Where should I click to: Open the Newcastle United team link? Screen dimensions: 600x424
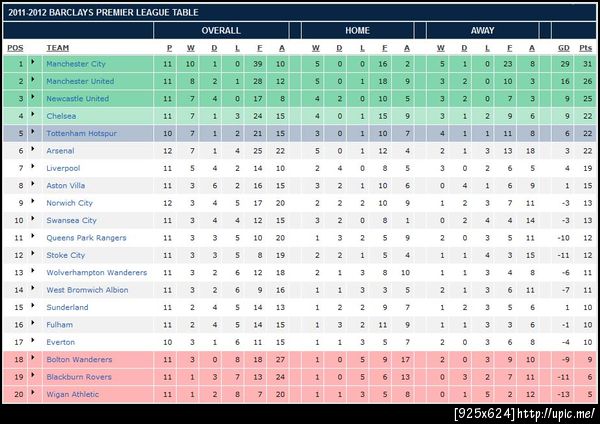78,99
